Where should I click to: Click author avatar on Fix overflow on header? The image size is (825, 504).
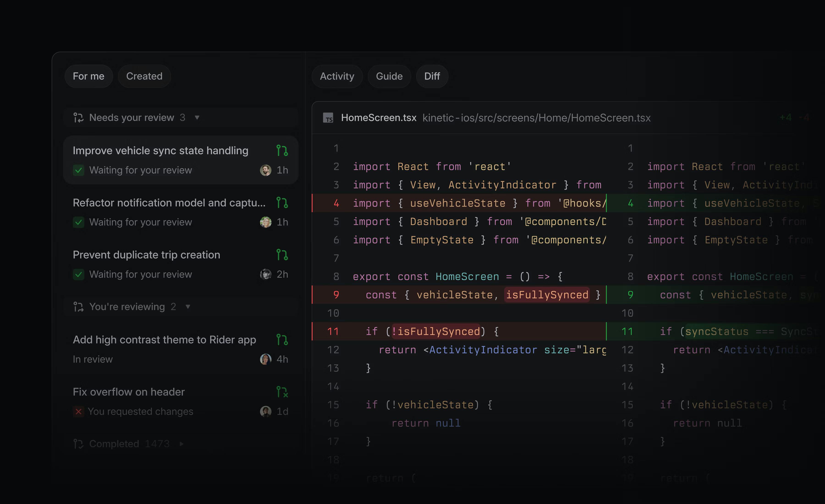pos(266,411)
